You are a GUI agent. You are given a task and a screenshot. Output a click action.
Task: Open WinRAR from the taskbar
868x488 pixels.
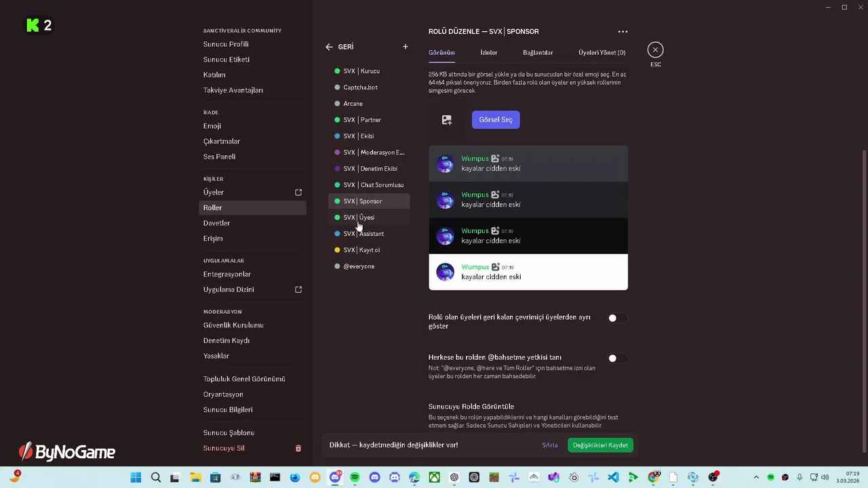256,477
